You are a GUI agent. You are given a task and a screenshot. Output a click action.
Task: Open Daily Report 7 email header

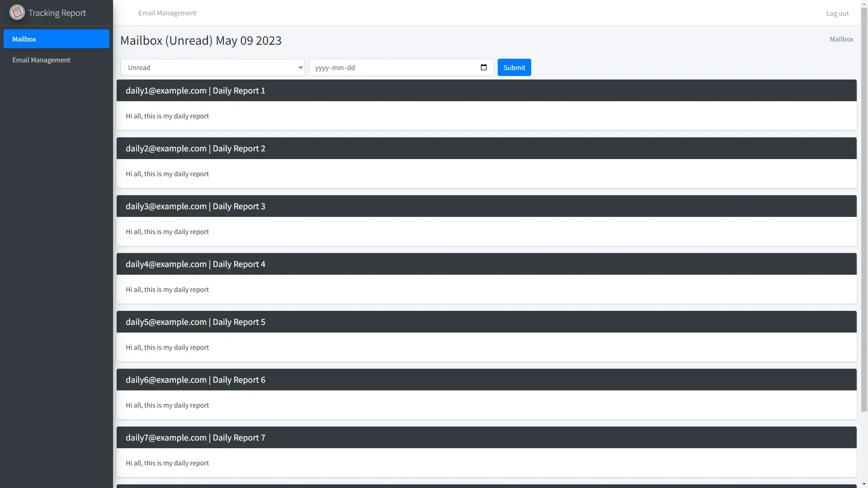tap(195, 437)
